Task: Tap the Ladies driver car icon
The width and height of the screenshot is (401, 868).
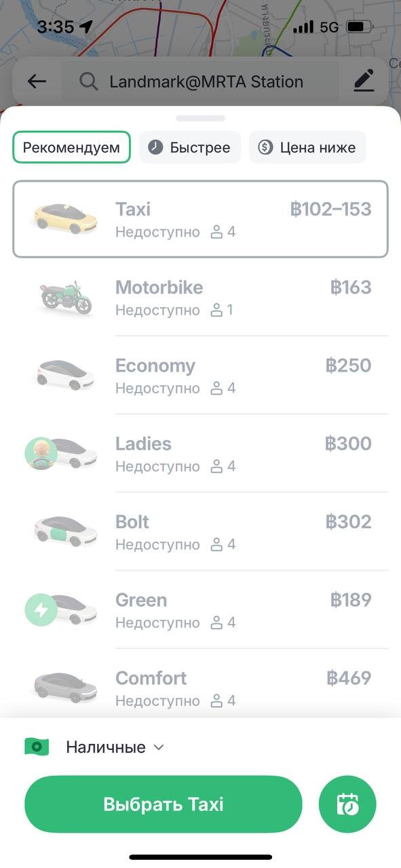Action: [61, 453]
